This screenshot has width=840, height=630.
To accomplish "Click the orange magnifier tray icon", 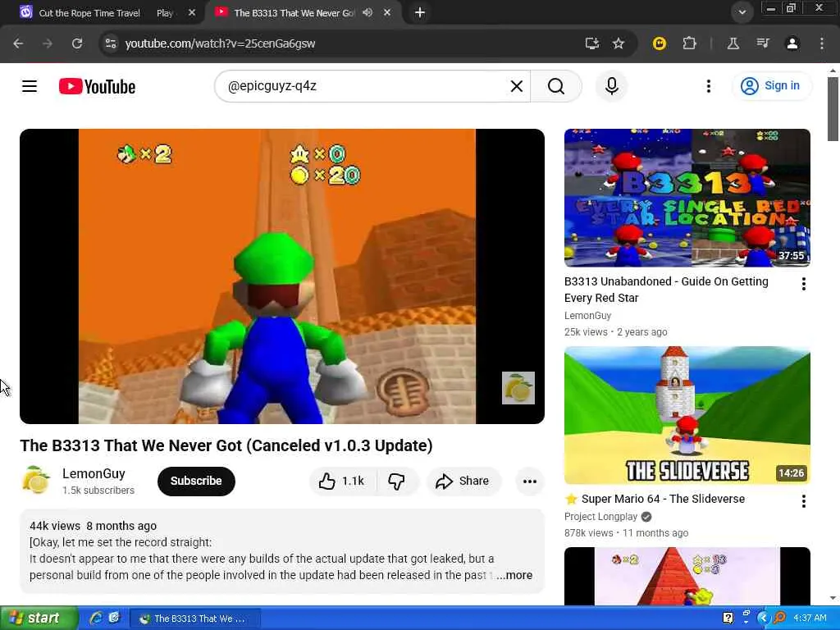I will [780, 619].
